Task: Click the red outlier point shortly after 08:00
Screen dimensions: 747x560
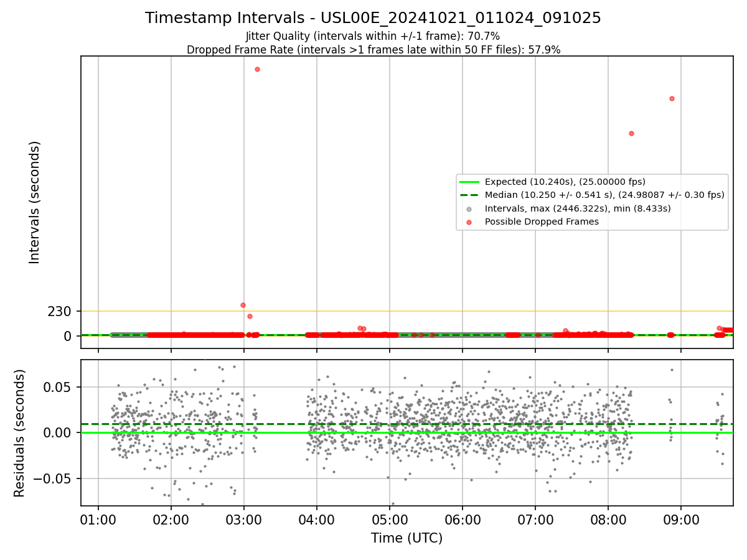Action: tap(631, 133)
